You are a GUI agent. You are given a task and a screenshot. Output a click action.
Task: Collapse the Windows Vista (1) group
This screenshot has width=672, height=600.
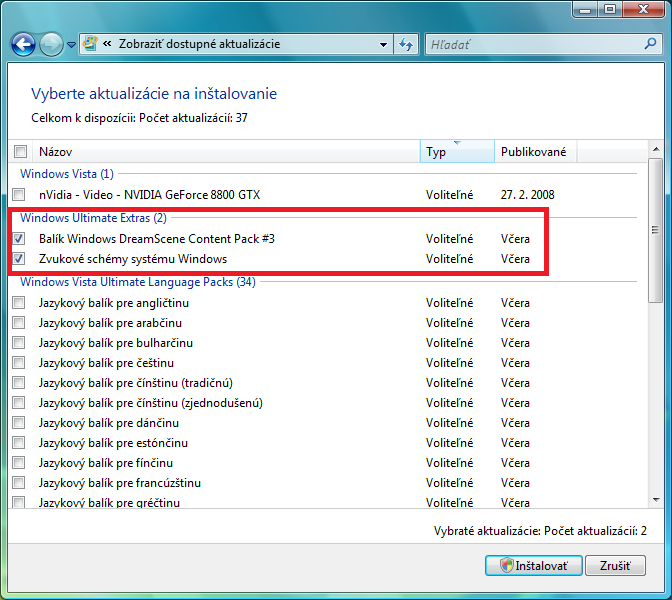[67, 174]
